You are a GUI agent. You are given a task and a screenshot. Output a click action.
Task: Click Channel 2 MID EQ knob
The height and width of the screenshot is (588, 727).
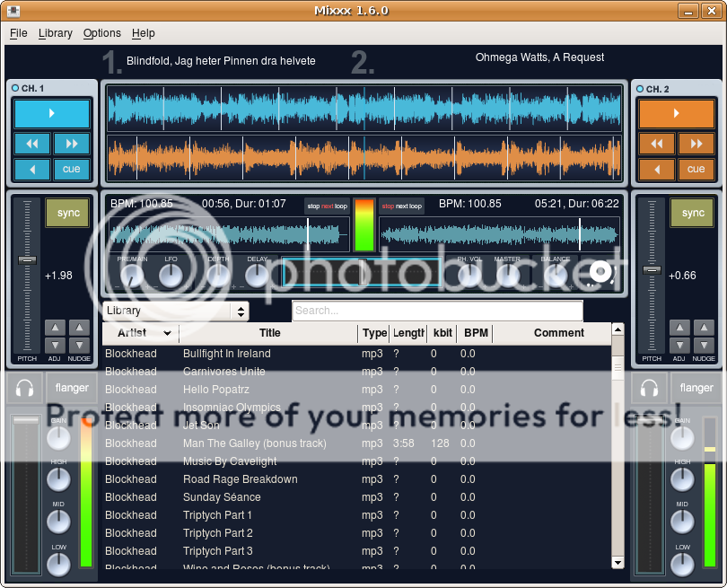tap(682, 522)
